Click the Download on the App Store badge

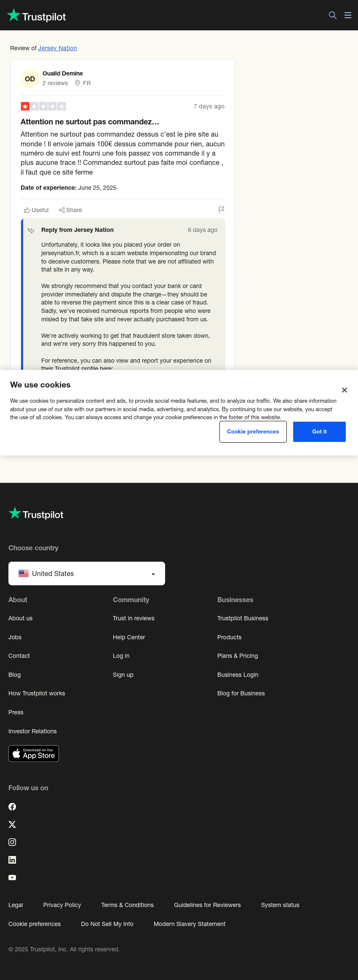[x=34, y=754]
